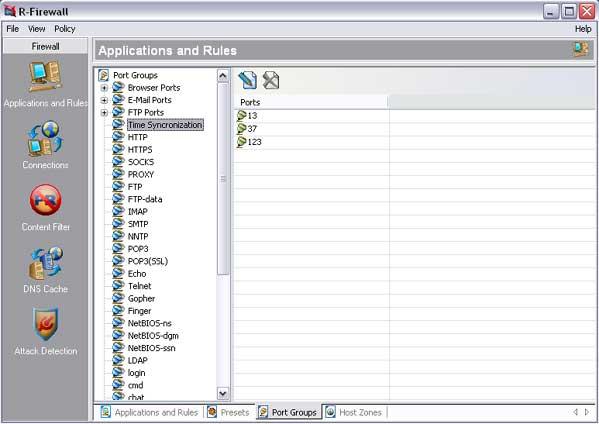Select the NetBIOS-ssn tree item
The height and width of the screenshot is (424, 599).
pyautogui.click(x=152, y=348)
